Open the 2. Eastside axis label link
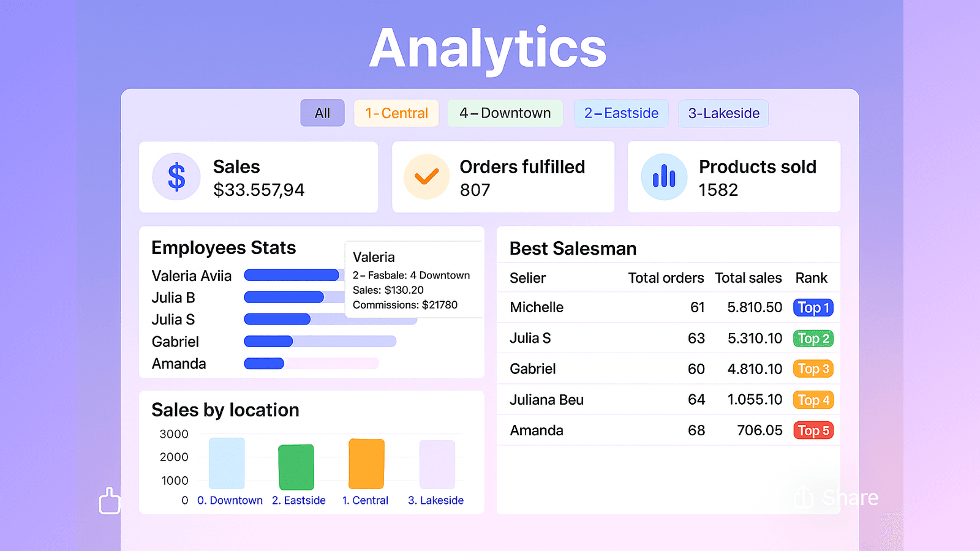The width and height of the screenshot is (980, 551). coord(299,500)
